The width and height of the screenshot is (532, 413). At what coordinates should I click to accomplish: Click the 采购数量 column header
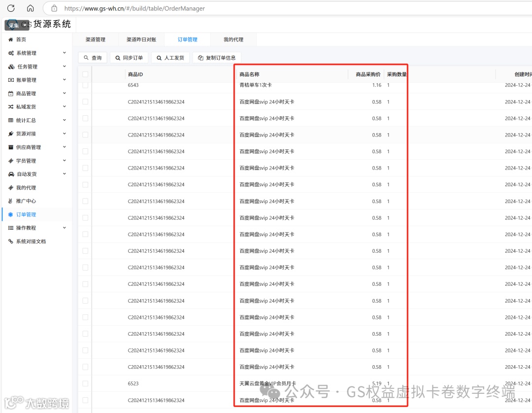coord(397,74)
